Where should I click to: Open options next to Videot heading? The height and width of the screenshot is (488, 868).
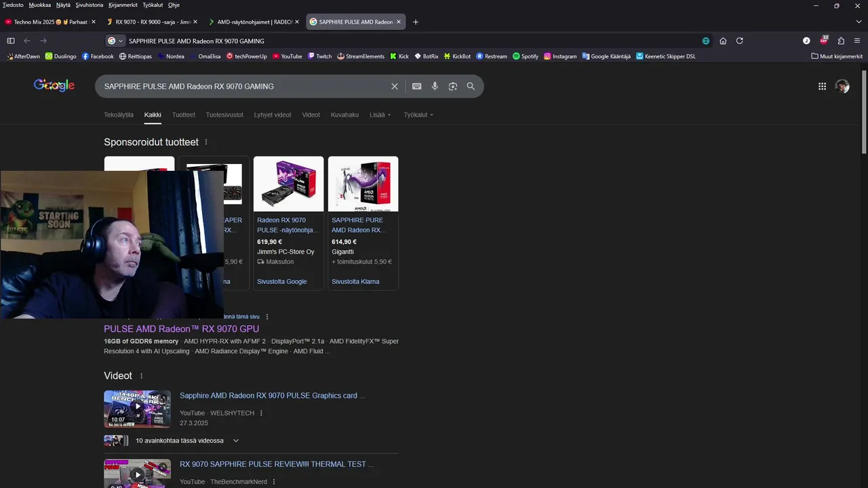[x=141, y=376]
